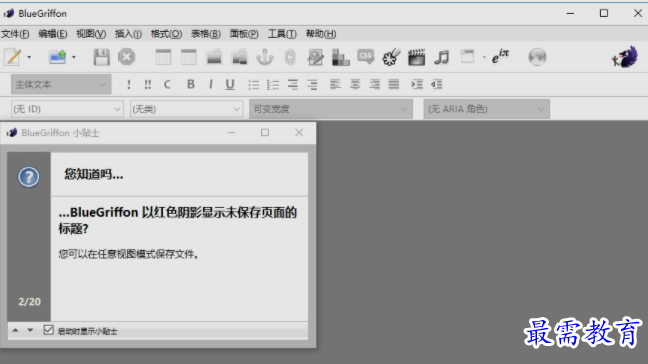This screenshot has width=648, height=364.
Task: Open the (无类) class dropdown
Action: [x=186, y=109]
